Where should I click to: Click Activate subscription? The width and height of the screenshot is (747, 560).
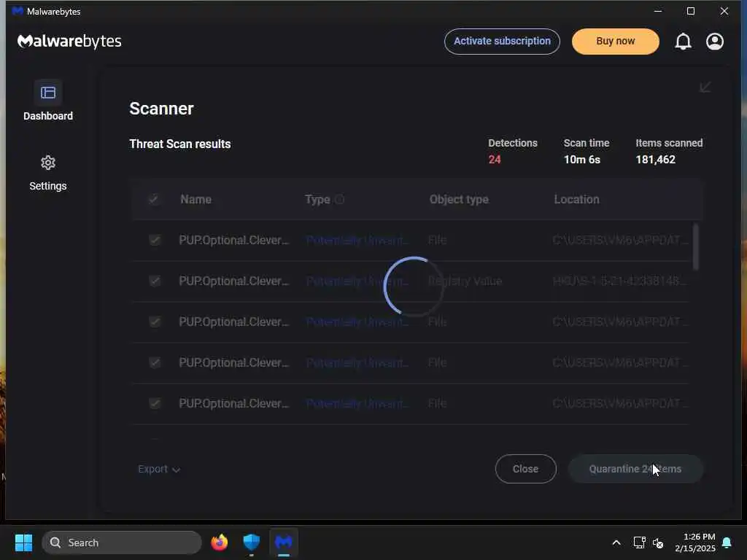[502, 42]
